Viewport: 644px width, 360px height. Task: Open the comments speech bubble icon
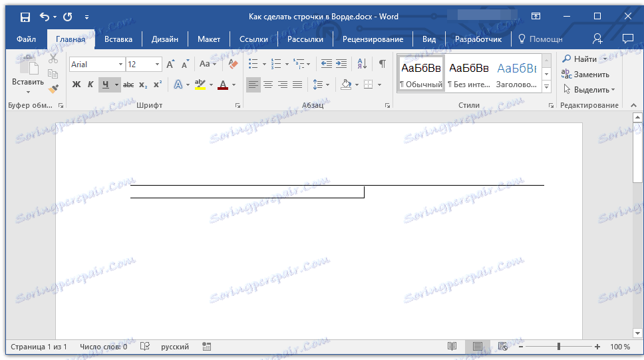pyautogui.click(x=627, y=39)
